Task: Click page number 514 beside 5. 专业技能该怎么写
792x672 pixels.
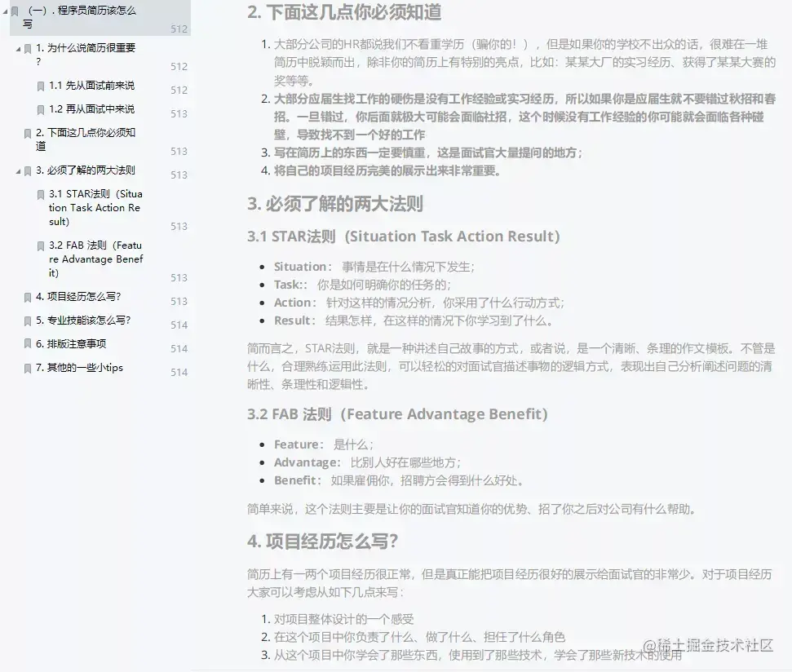Action: click(179, 325)
